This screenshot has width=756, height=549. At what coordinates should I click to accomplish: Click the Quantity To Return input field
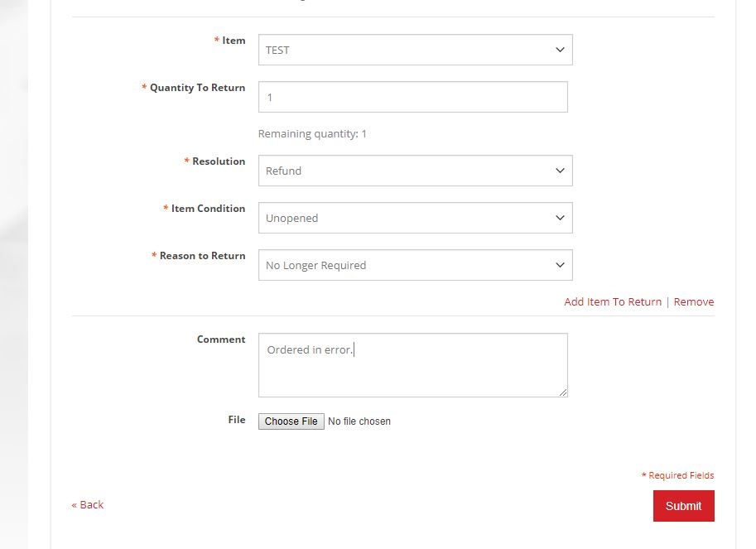click(412, 97)
